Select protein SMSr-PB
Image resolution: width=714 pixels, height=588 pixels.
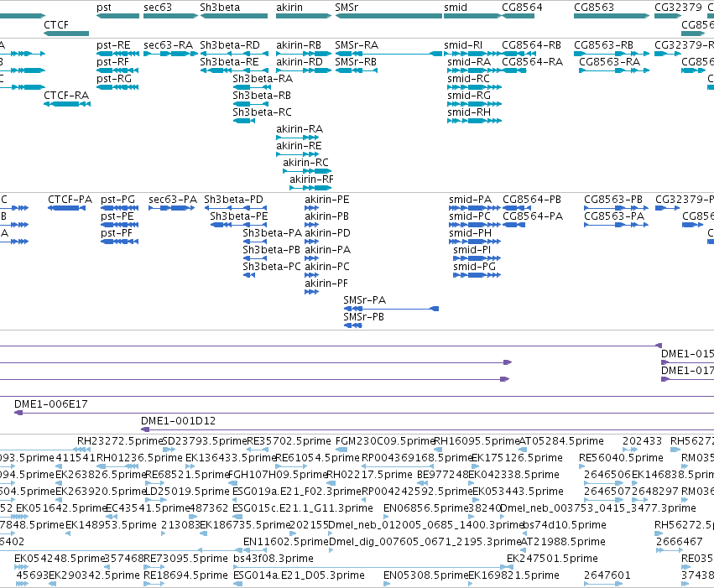click(x=353, y=325)
